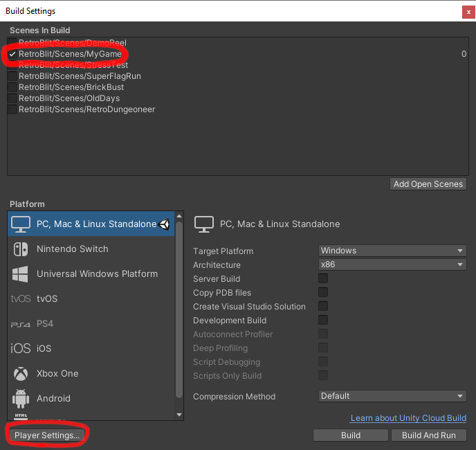The height and width of the screenshot is (450, 476).
Task: Click the Unity logo on the selected platform row
Action: (164, 224)
